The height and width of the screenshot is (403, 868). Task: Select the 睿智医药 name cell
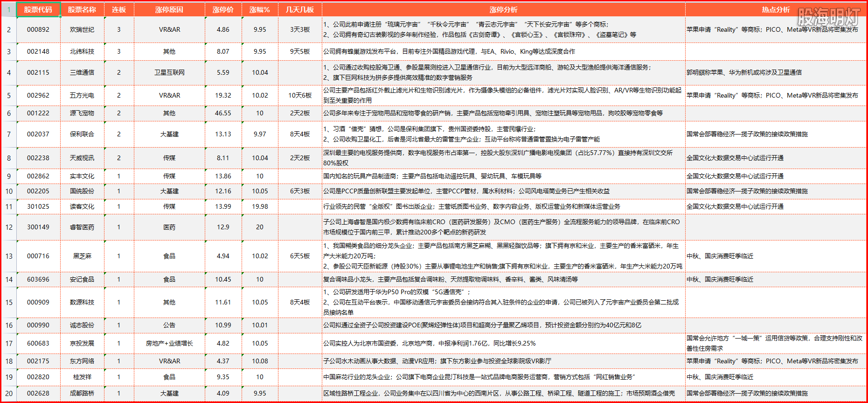(82, 227)
